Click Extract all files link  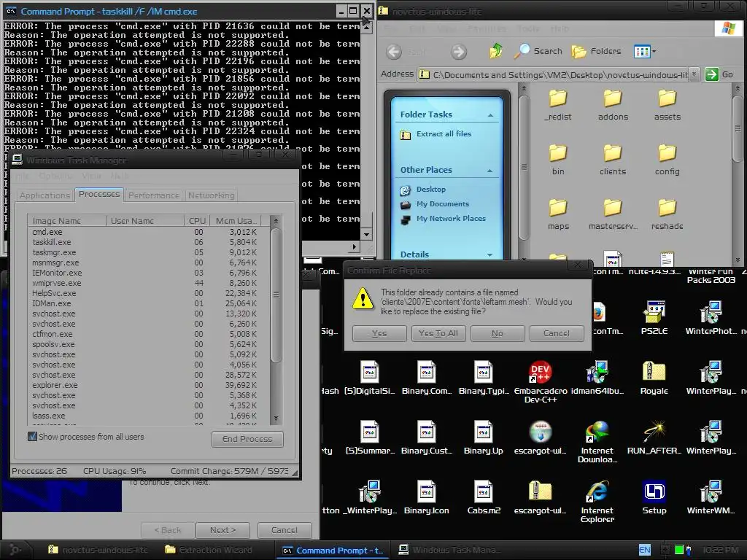444,134
